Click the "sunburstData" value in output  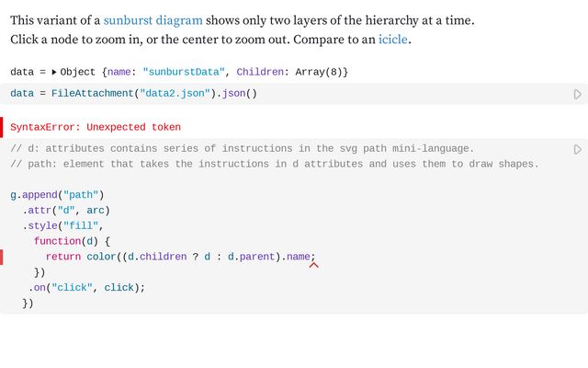(x=187, y=72)
